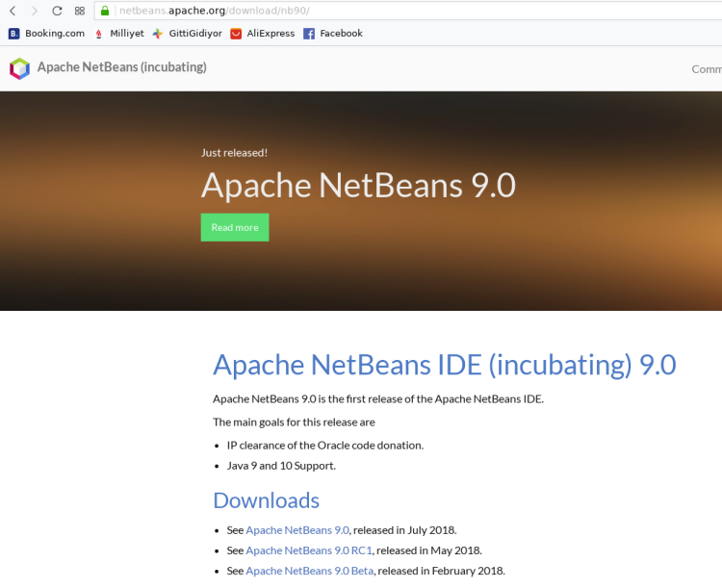Click 'The main goals for this release are' text

tap(294, 422)
